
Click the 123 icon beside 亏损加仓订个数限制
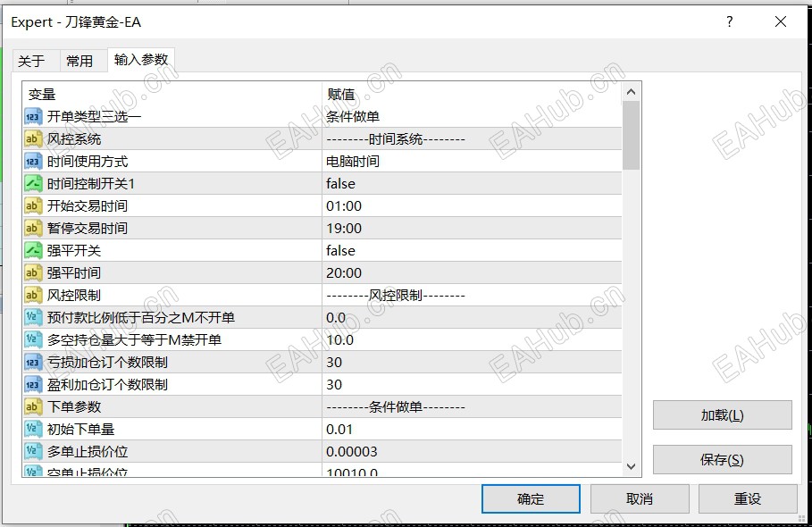click(33, 363)
